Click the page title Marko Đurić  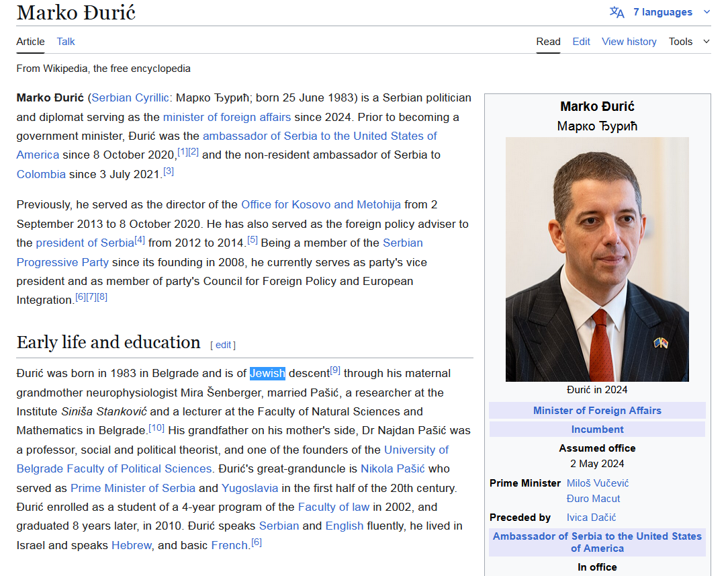(x=76, y=13)
